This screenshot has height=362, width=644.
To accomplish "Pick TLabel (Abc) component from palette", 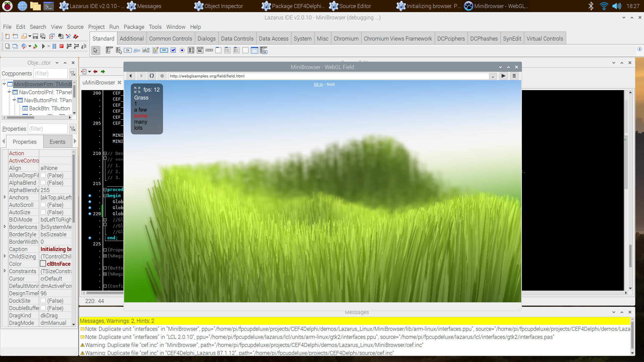I will 137,50.
